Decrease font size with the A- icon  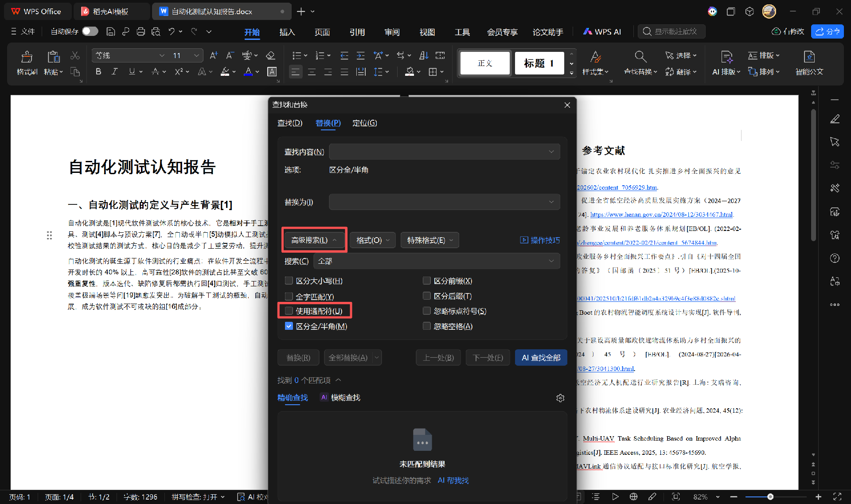(x=230, y=55)
